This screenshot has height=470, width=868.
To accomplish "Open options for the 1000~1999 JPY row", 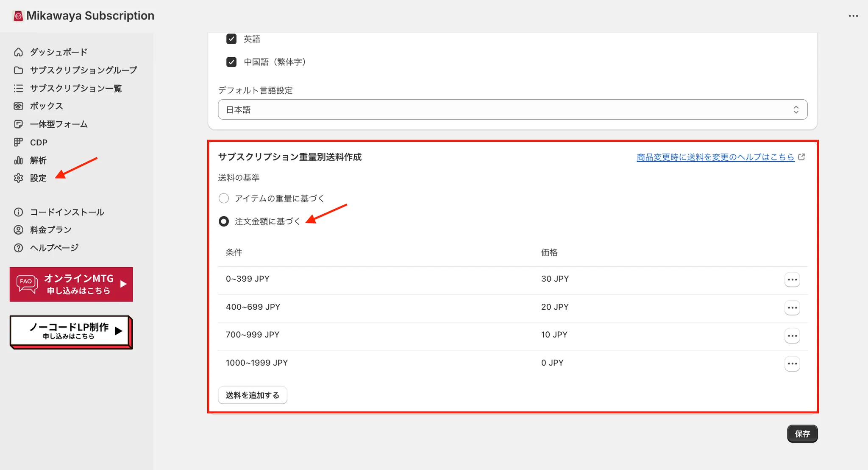I will pyautogui.click(x=792, y=364).
